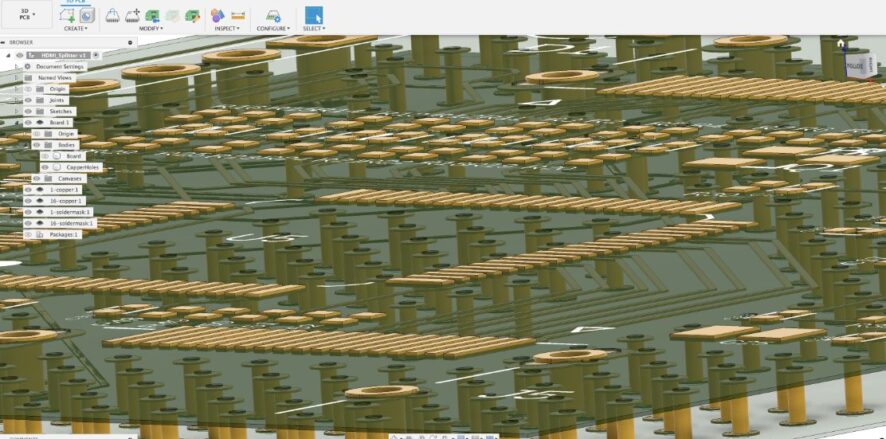Toggle visibility of 16-soldermask:1
This screenshot has height=439, width=886.
(x=28, y=223)
